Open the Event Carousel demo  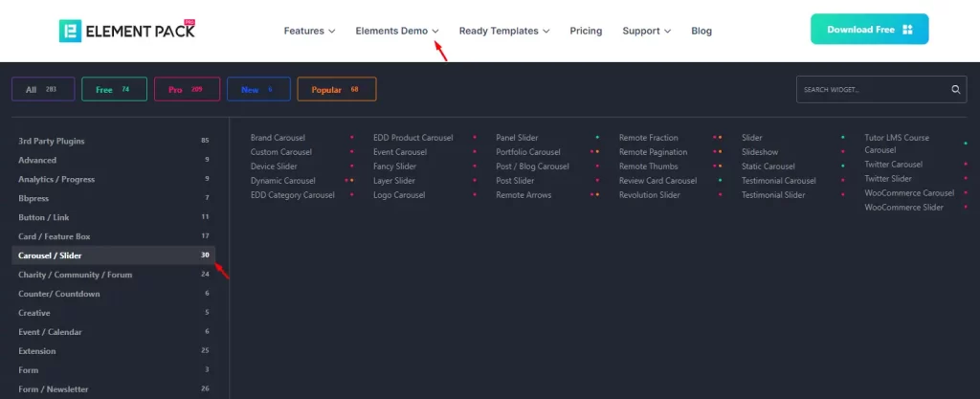[400, 152]
